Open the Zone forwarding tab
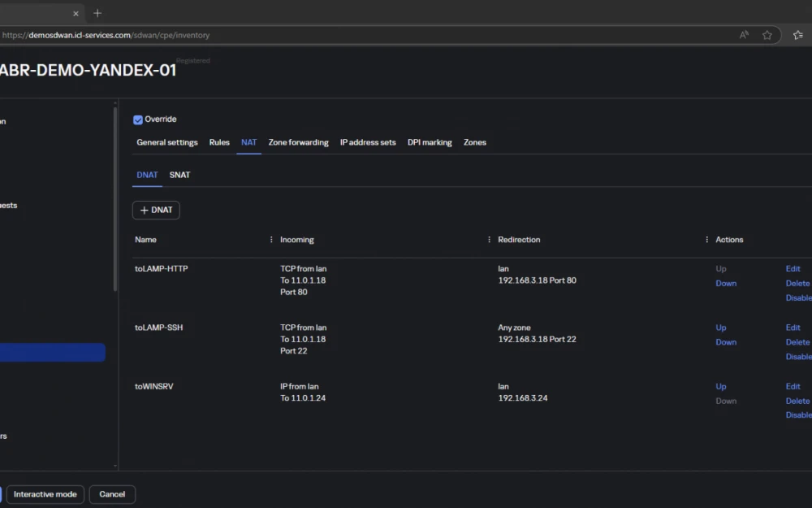812x508 pixels. click(x=298, y=142)
